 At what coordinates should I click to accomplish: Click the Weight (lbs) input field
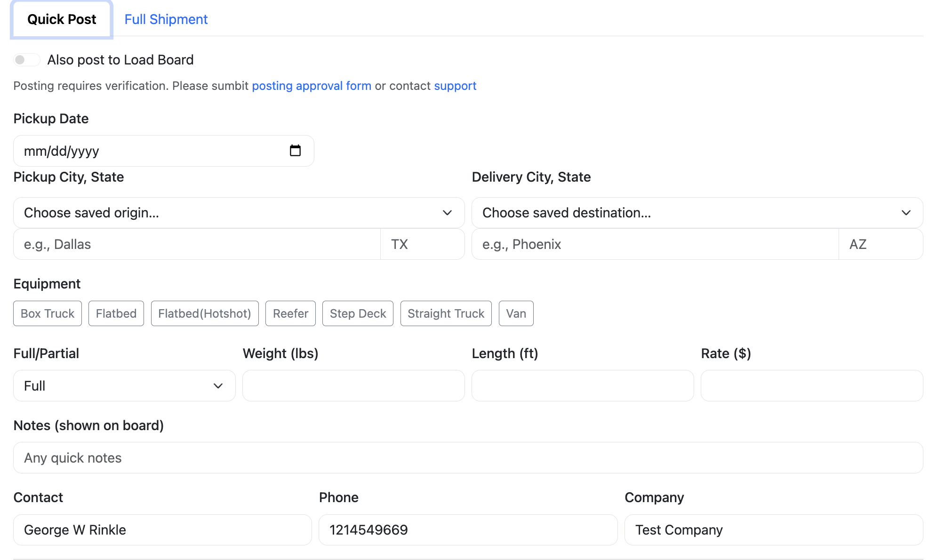pyautogui.click(x=353, y=385)
